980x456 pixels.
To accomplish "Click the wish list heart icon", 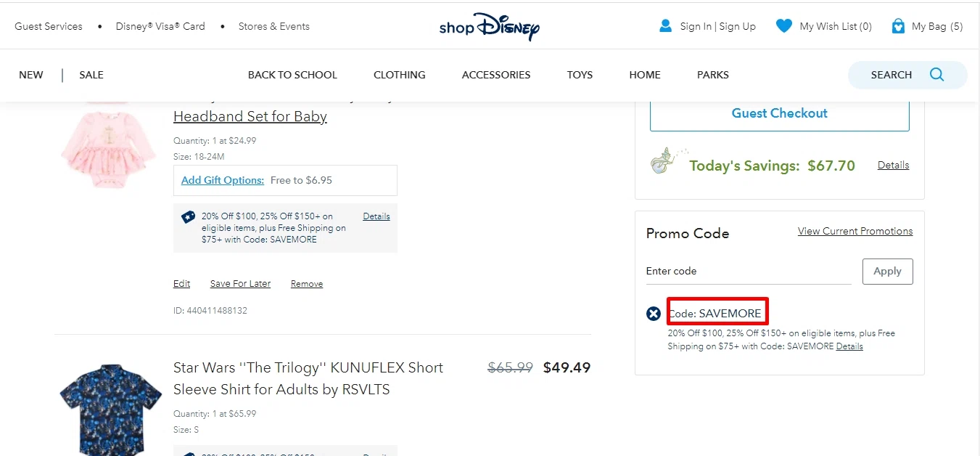I will (783, 26).
